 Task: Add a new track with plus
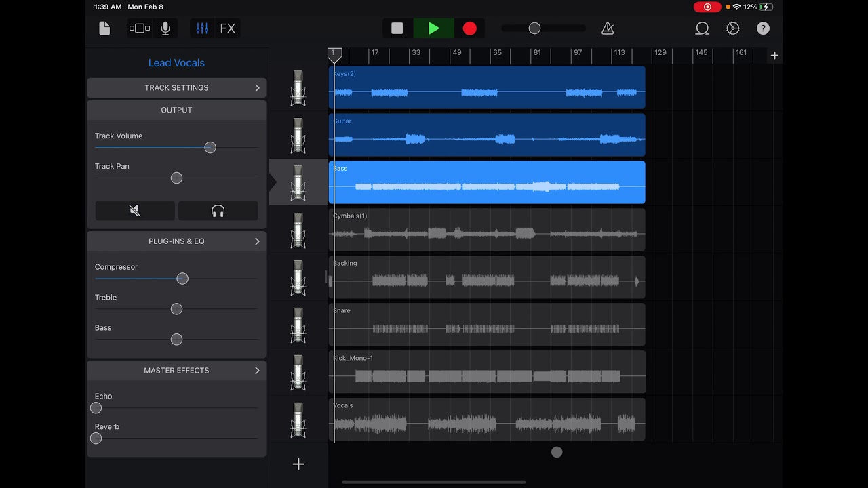coord(298,464)
